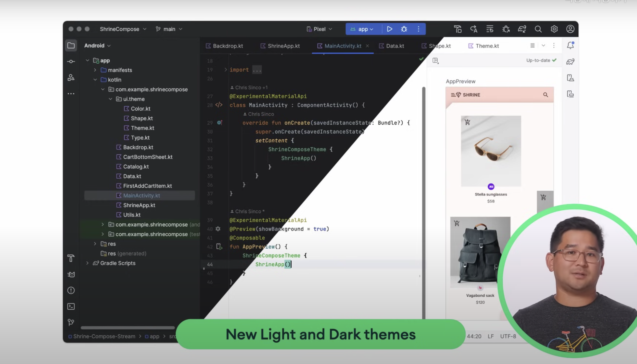Collapse the app module node
The image size is (637, 364).
87,60
